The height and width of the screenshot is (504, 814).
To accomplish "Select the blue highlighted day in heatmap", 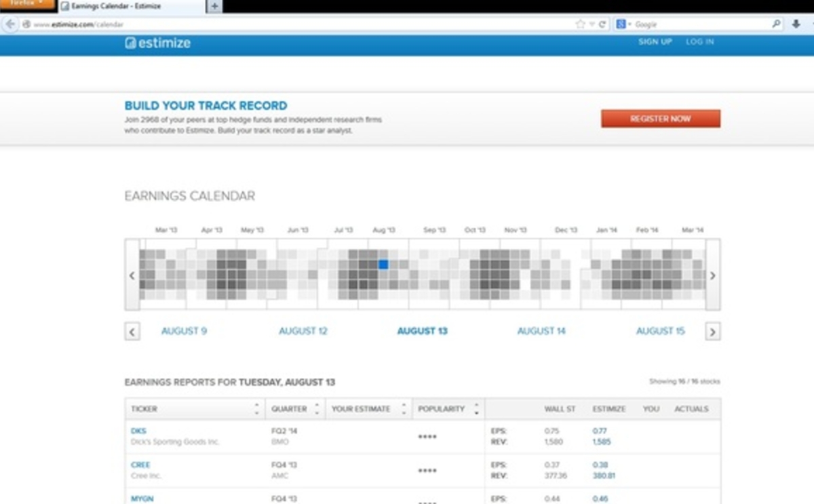I will pyautogui.click(x=383, y=265).
